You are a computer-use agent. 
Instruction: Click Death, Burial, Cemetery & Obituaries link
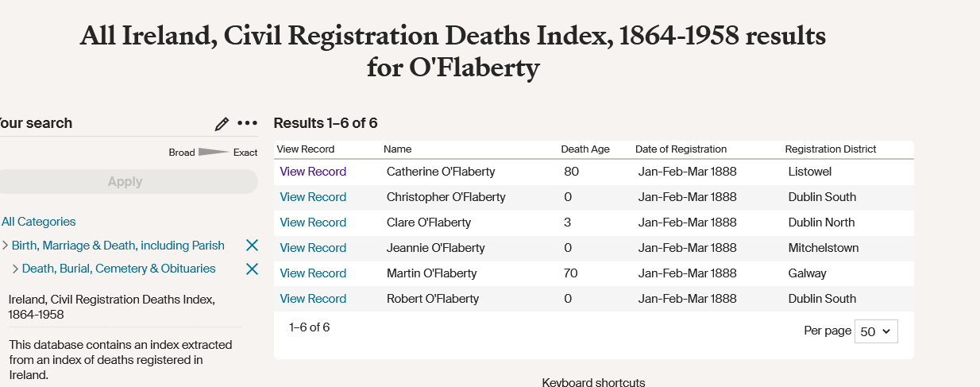point(119,269)
